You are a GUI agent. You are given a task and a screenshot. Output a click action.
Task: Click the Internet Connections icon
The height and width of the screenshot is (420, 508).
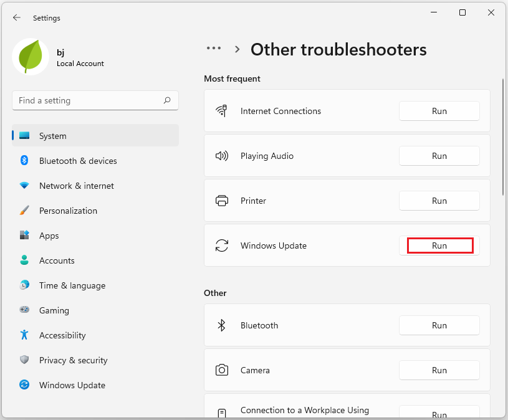[222, 111]
